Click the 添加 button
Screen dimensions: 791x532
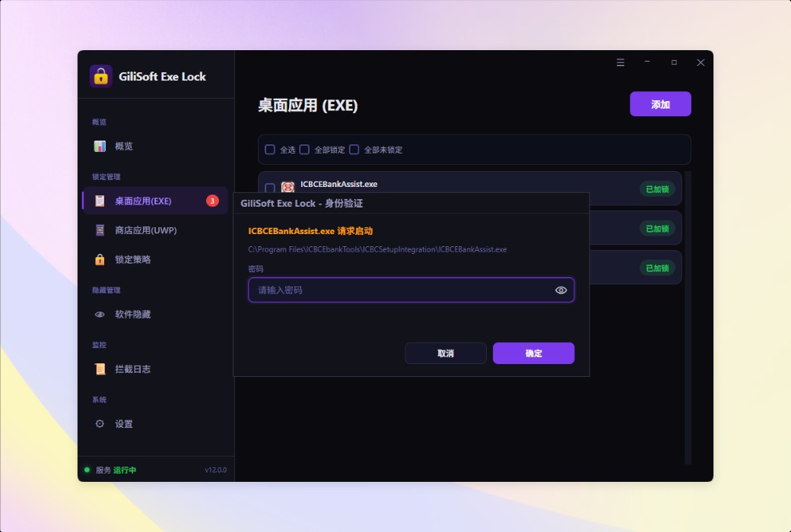[660, 104]
